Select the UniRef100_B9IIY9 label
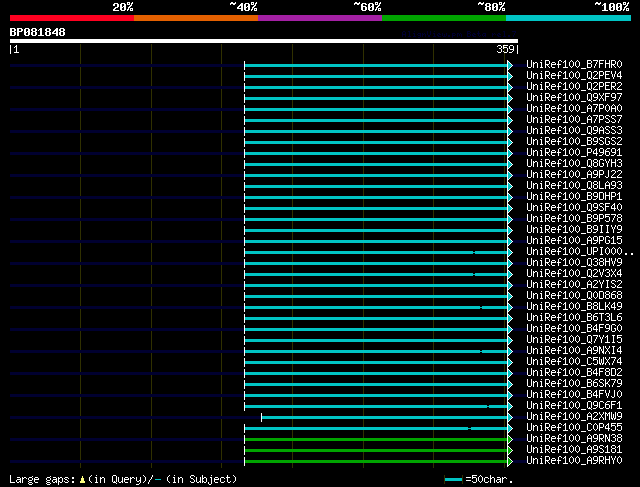The image size is (640, 487). click(574, 230)
